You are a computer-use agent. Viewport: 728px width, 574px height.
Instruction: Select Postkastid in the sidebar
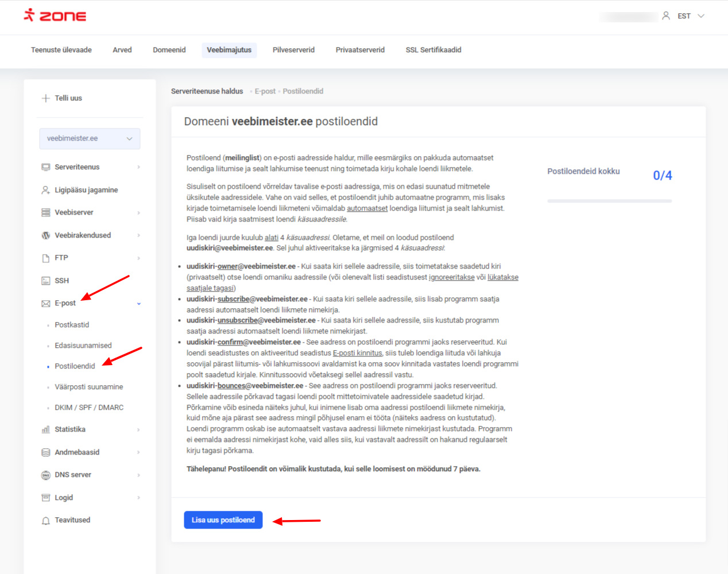72,325
